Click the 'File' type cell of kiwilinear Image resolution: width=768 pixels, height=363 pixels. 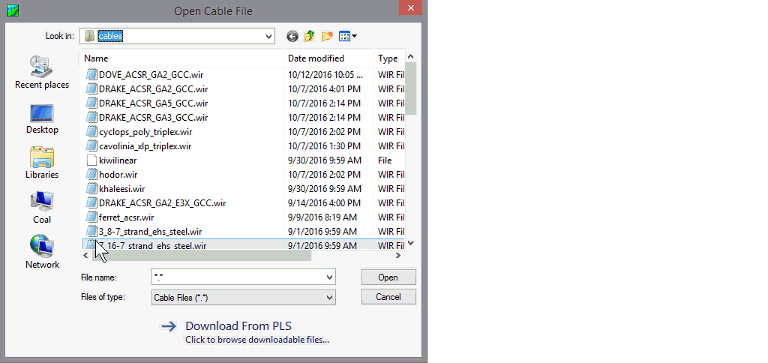coord(385,160)
